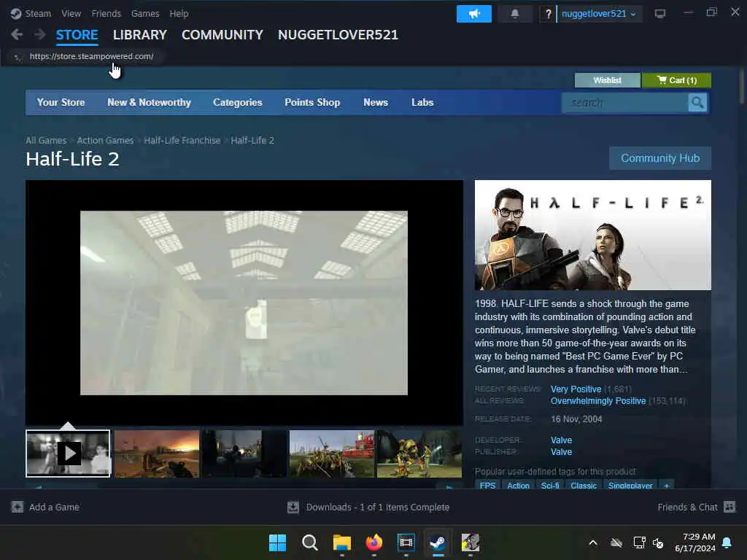Go to Action Games breadcrumb
Screen dimensions: 747x560
coord(105,140)
